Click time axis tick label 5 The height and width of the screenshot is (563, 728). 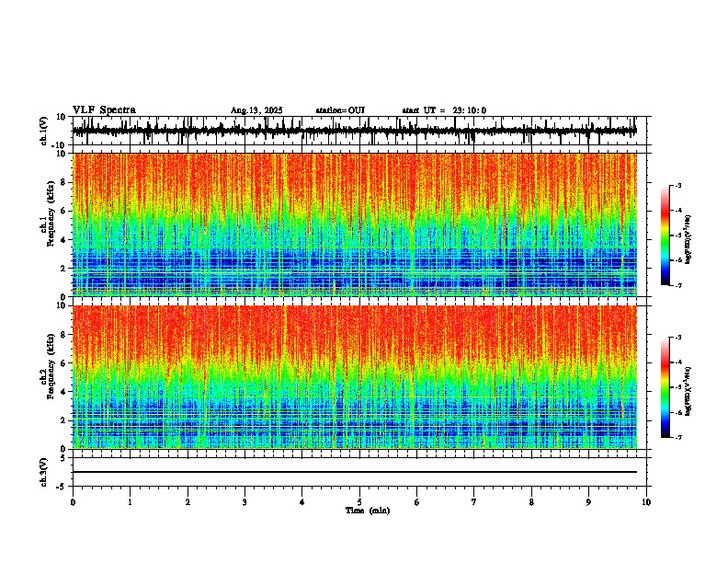click(359, 502)
